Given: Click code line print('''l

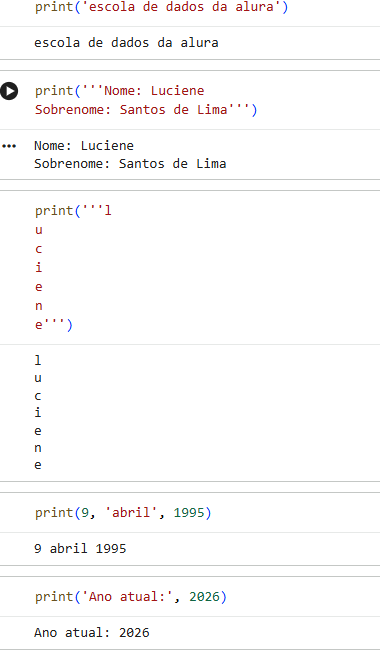Looking at the screenshot, I should (x=73, y=211).
